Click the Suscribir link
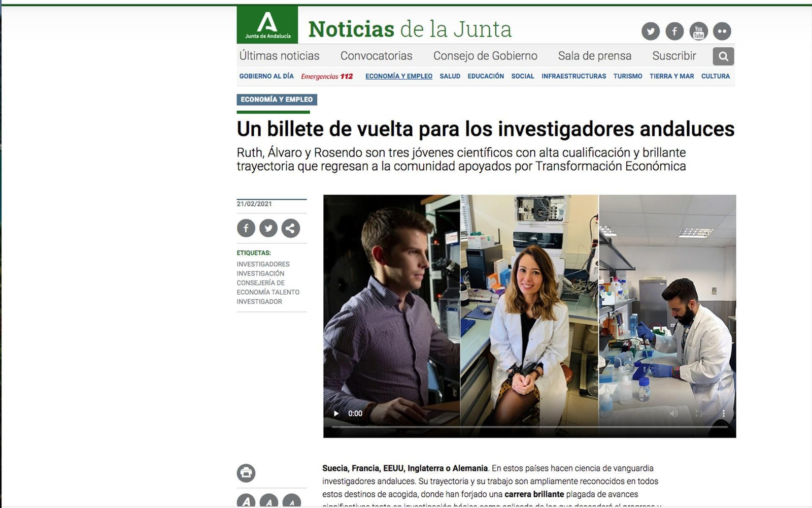Image resolution: width=812 pixels, height=508 pixels. click(674, 56)
